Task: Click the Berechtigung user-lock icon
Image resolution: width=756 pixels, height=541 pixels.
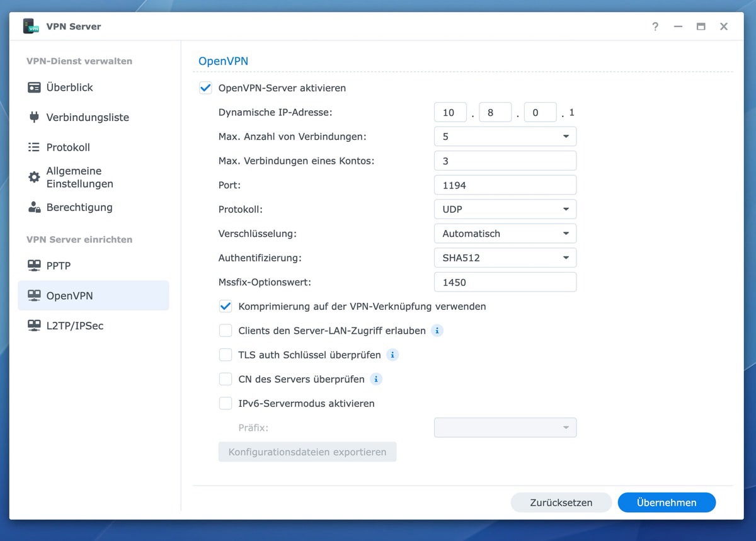Action: coord(34,207)
